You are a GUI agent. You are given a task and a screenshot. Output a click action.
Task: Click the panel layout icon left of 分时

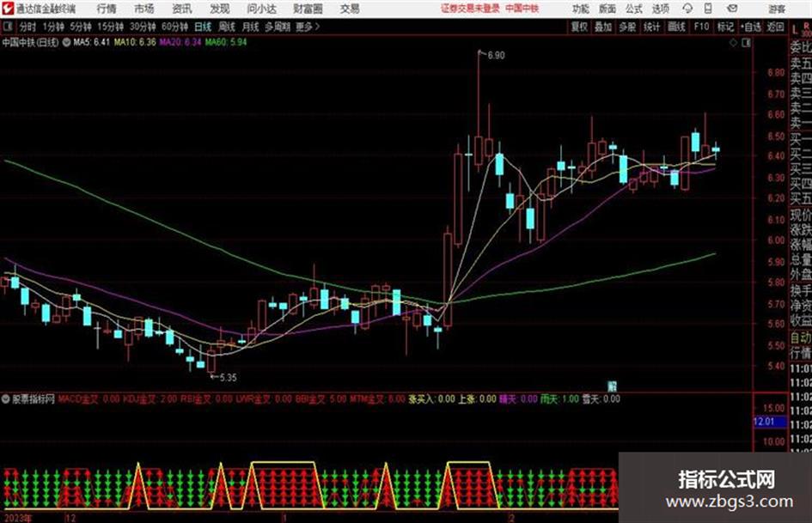click(8, 27)
